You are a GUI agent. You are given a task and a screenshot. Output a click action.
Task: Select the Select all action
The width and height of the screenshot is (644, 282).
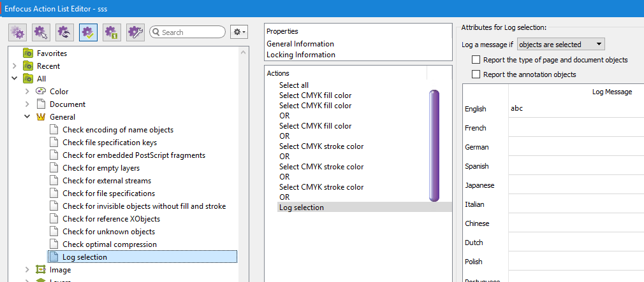click(294, 85)
